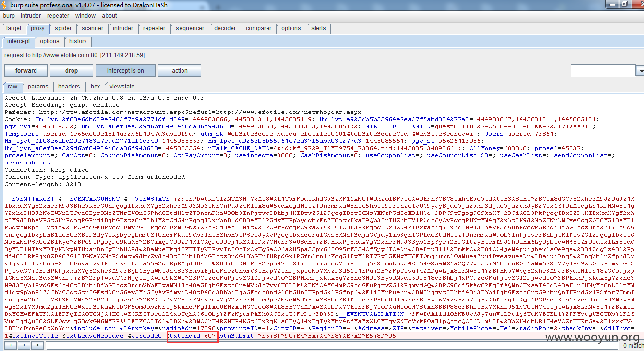
Task: Go to the repeater tool tab
Action: click(x=154, y=28)
